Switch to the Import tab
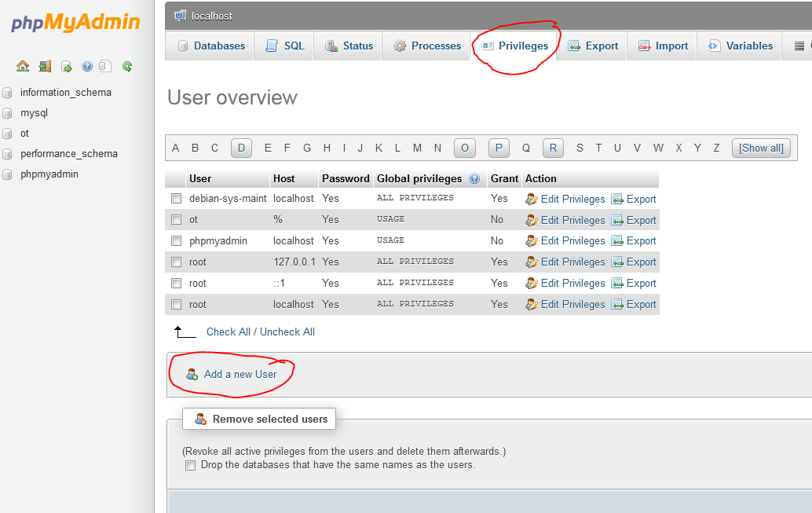 [x=662, y=46]
